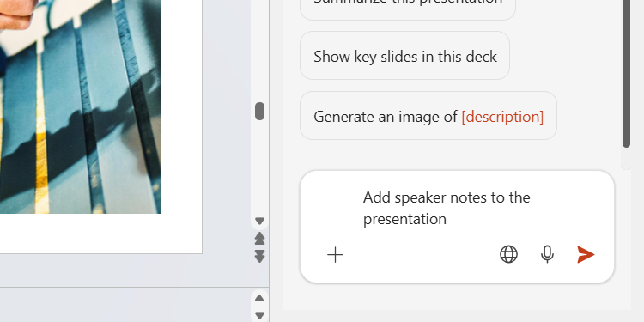This screenshot has height=322, width=644.
Task: Click the orange [description] placeholder text
Action: click(x=502, y=117)
